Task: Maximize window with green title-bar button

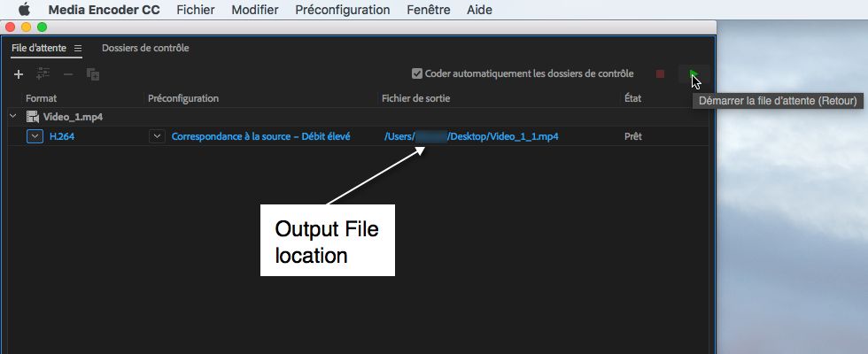Action: [43, 27]
